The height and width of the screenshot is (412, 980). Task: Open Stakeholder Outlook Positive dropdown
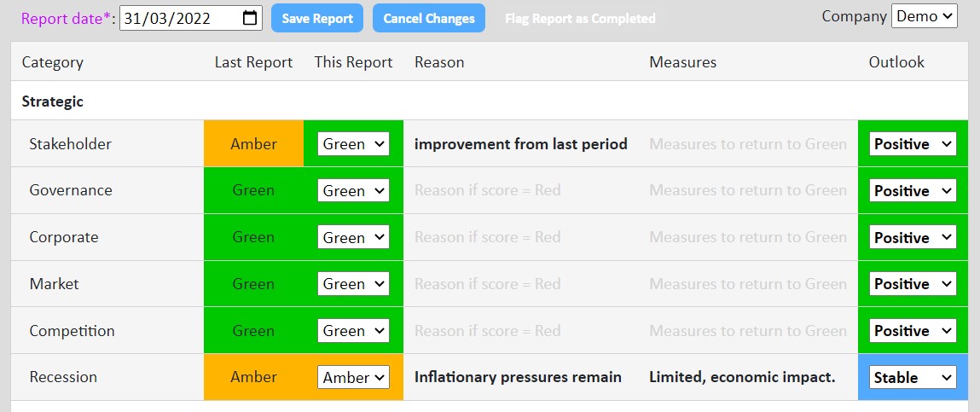(x=913, y=144)
